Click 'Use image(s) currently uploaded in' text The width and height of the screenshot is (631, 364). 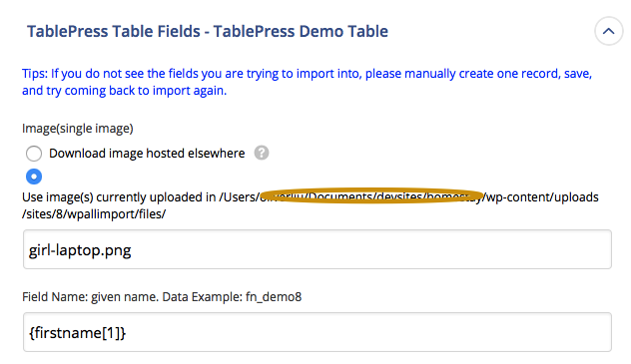click(x=119, y=197)
